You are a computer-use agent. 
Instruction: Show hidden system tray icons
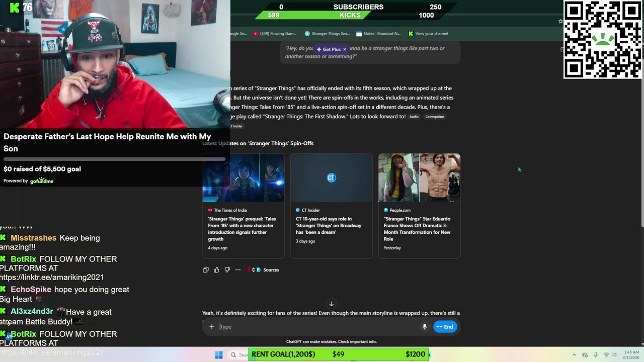(x=574, y=355)
